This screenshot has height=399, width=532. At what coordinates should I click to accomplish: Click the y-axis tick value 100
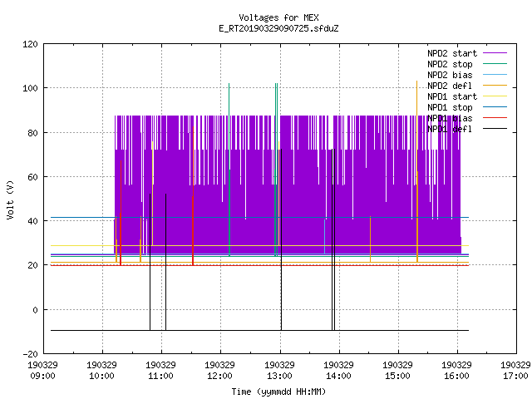point(30,89)
